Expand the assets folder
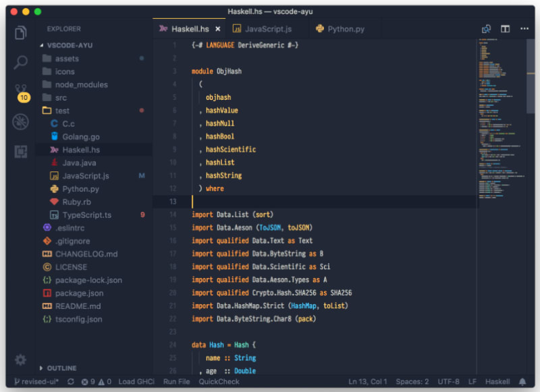This screenshot has width=540, height=392. [94, 59]
